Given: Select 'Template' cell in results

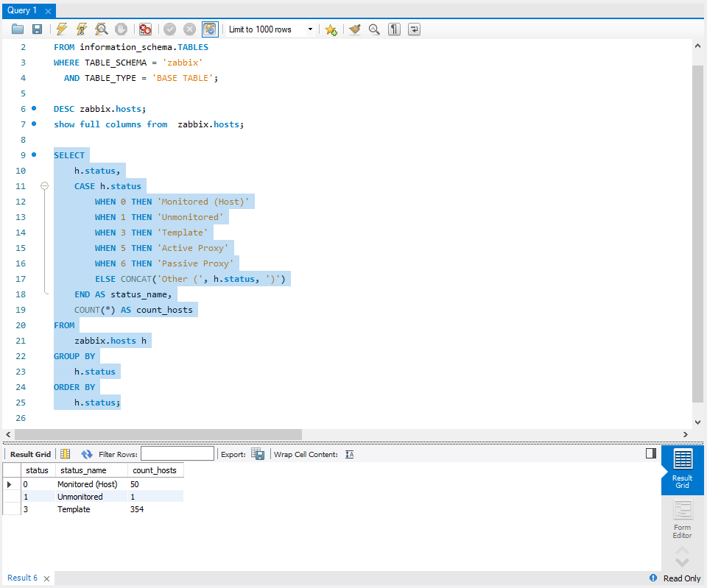Looking at the screenshot, I should [91, 509].
